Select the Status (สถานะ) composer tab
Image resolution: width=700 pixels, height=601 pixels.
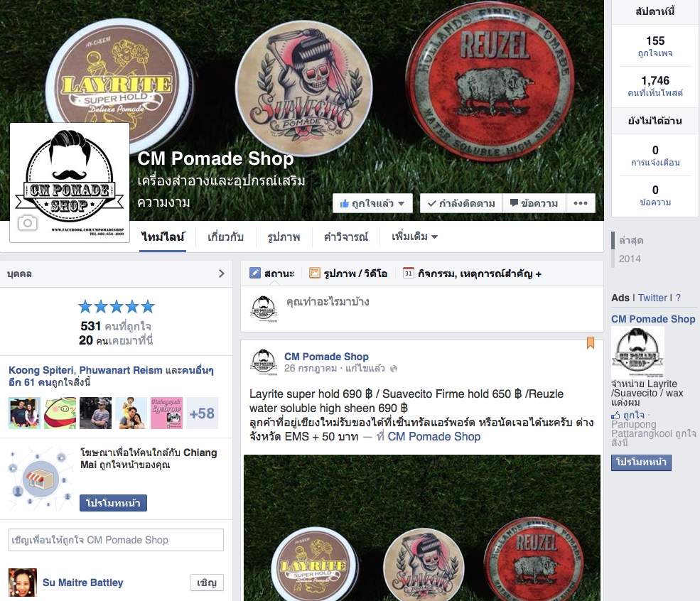tap(272, 273)
